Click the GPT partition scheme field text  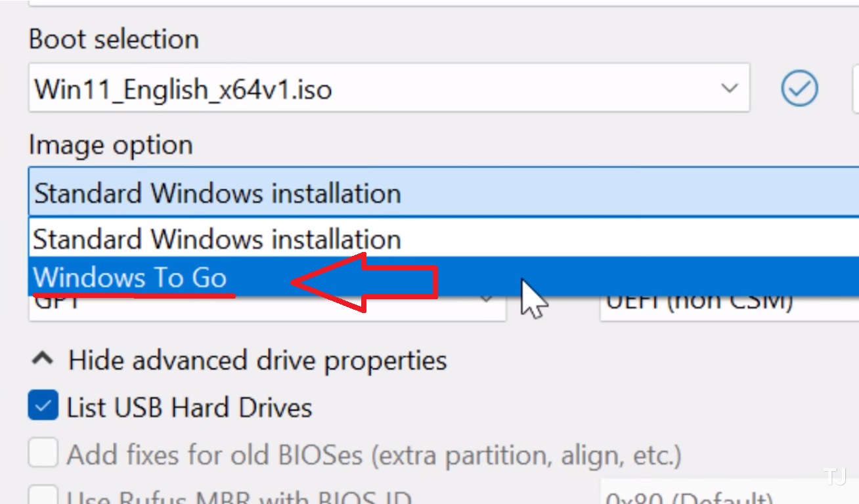click(x=56, y=303)
